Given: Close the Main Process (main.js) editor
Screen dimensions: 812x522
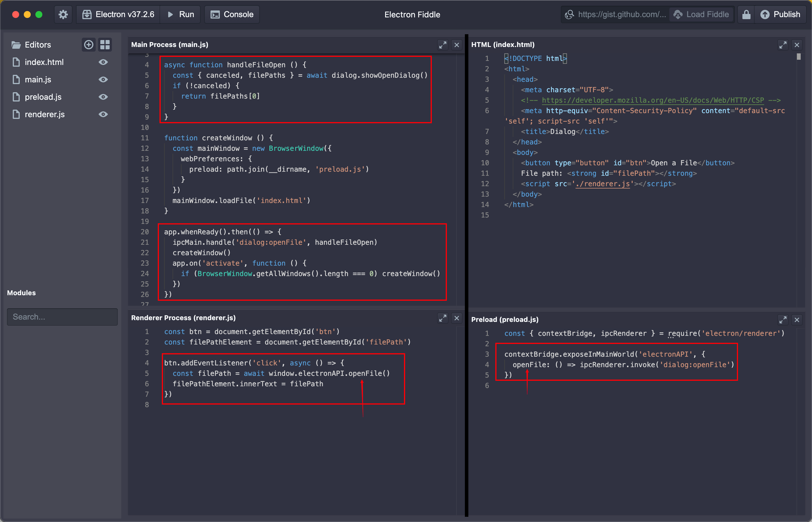Looking at the screenshot, I should point(457,45).
